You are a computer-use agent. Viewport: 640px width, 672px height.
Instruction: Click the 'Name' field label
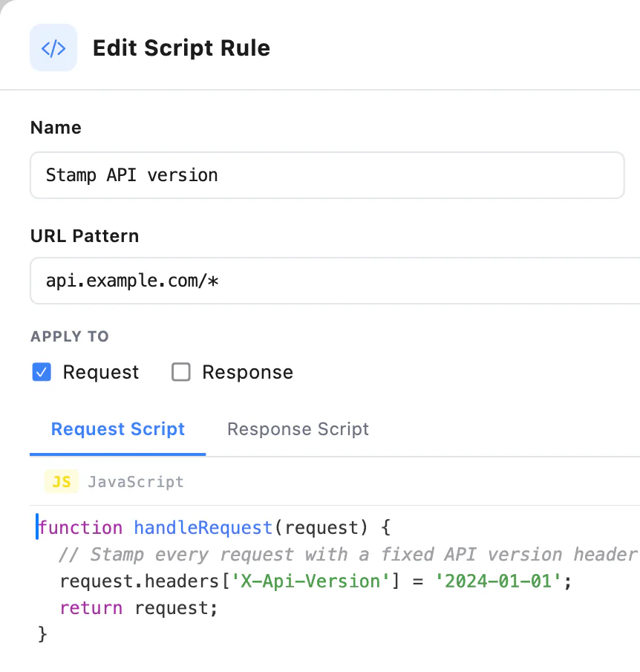56,128
